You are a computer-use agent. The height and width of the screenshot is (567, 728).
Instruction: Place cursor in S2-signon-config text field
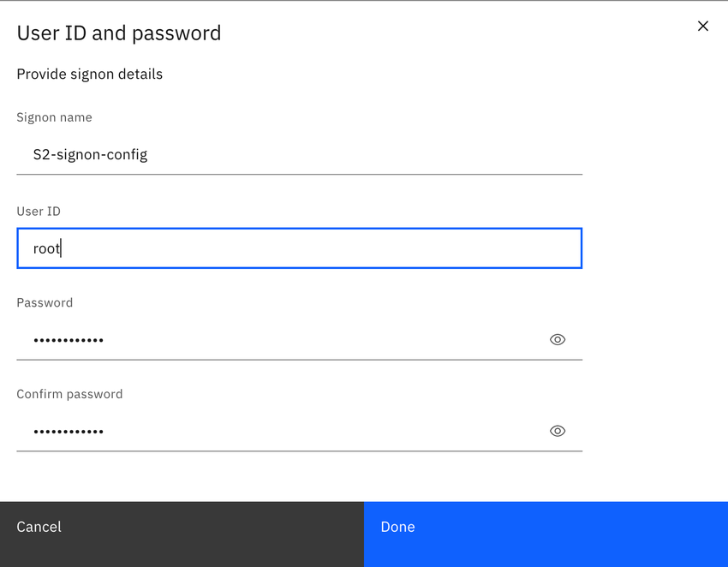[257, 154]
